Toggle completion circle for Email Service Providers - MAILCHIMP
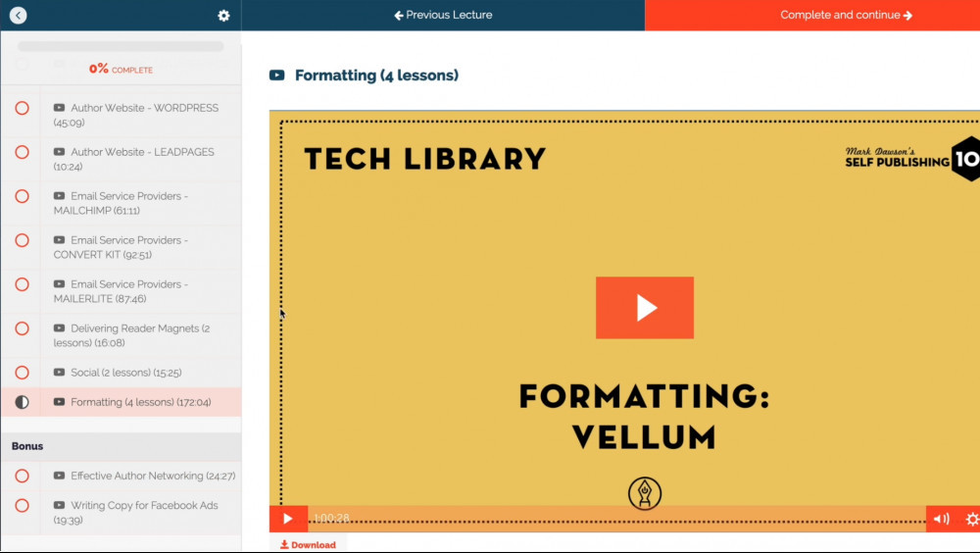The height and width of the screenshot is (553, 980). (x=22, y=196)
